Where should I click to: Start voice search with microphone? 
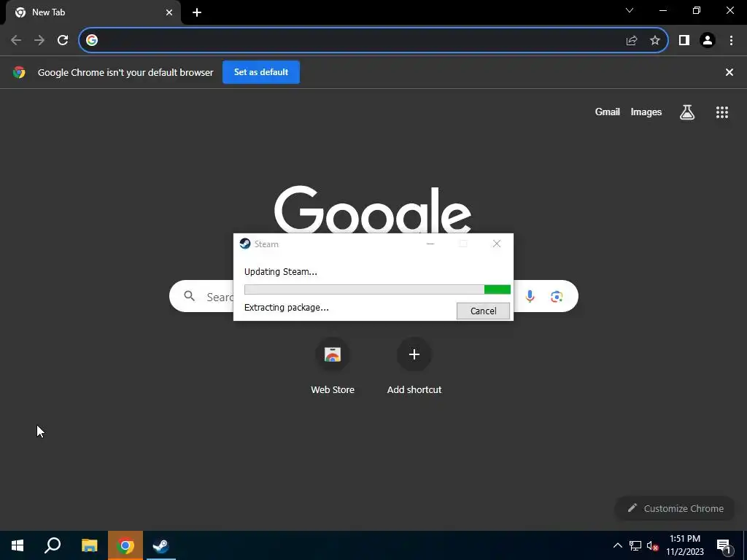click(530, 297)
